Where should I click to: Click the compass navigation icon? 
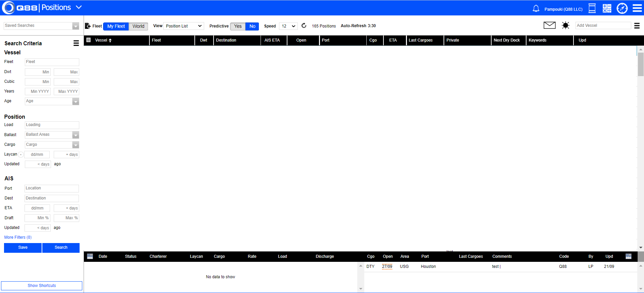coord(622,8)
